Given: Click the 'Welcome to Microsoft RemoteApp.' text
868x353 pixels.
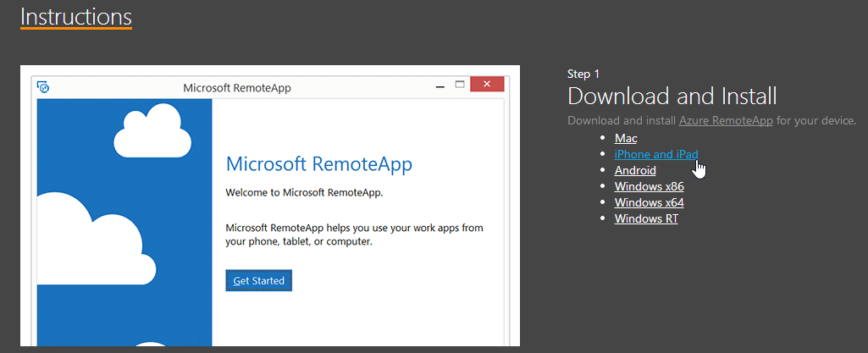Looking at the screenshot, I should click(x=304, y=193).
